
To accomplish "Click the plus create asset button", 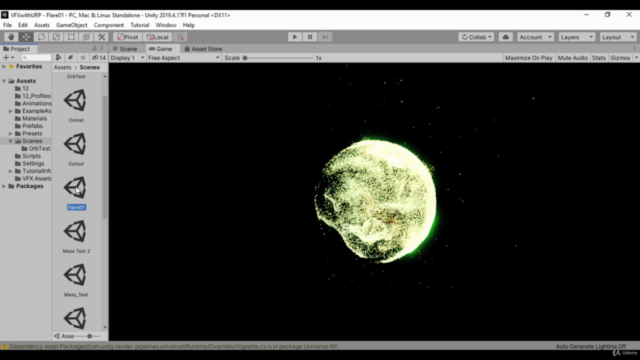I will tap(8, 58).
